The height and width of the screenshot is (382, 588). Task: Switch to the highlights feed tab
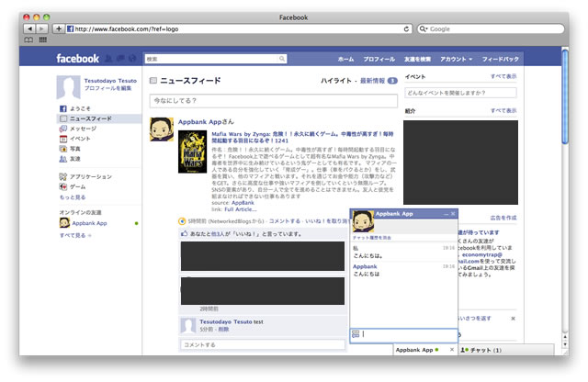pyautogui.click(x=336, y=81)
